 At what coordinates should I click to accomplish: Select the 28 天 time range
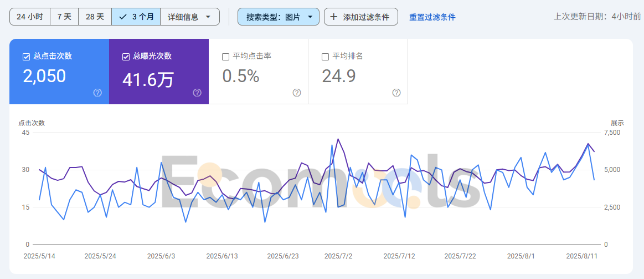[95, 17]
